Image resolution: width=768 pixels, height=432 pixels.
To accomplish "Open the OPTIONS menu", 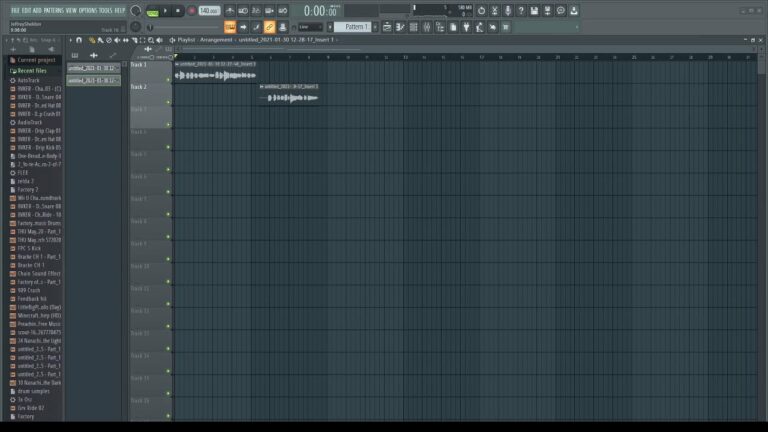I will tap(88, 10).
